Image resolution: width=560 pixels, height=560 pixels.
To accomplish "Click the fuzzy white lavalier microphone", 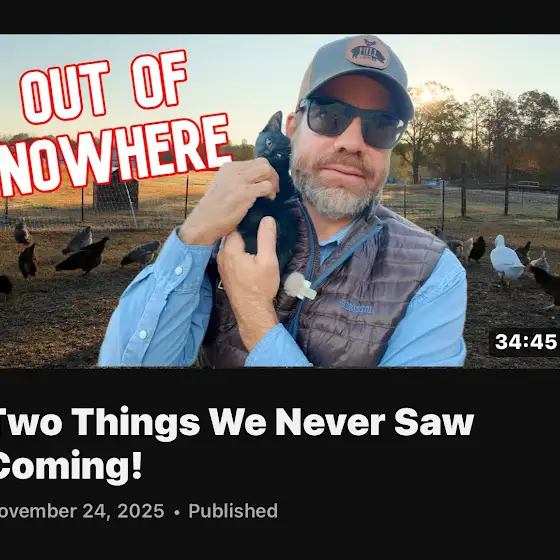I will (300, 286).
